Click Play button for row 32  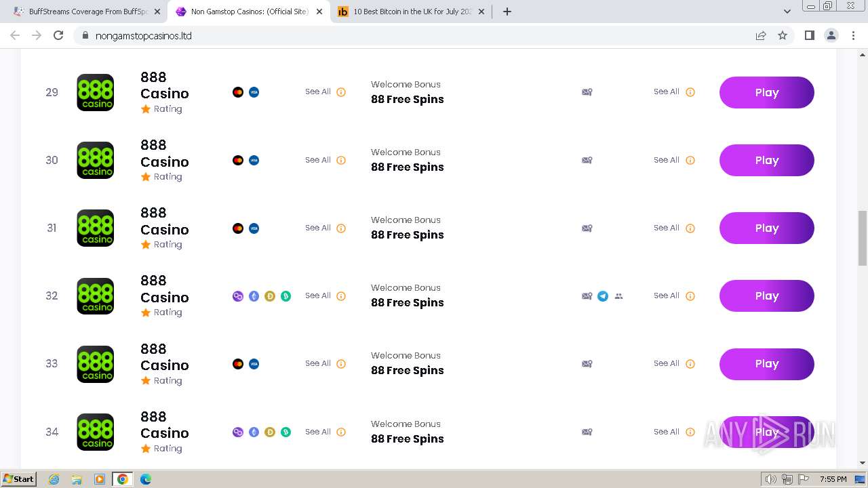766,296
